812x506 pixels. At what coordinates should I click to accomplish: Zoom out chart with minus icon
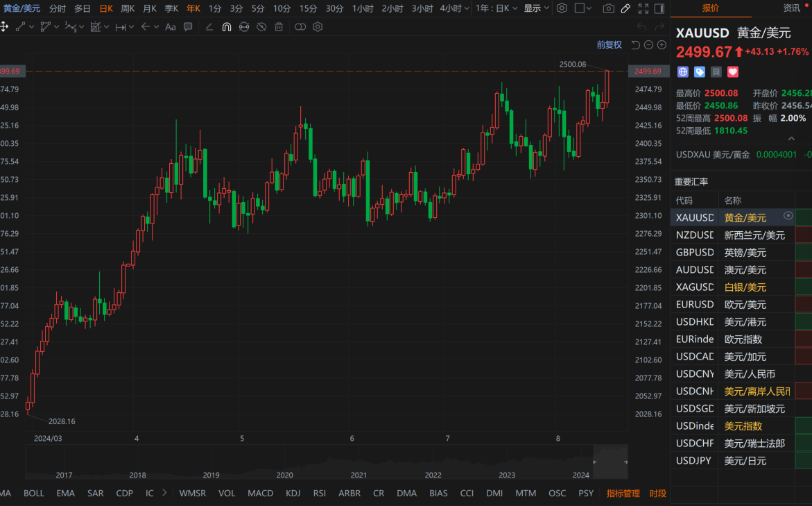(648, 45)
